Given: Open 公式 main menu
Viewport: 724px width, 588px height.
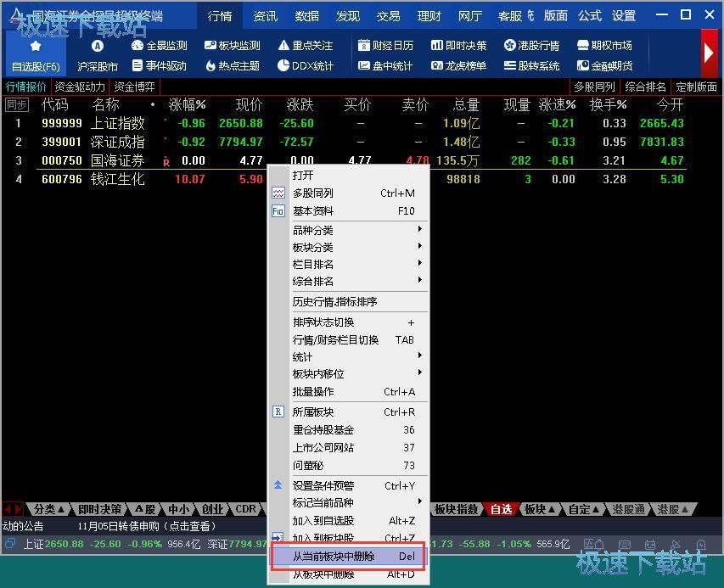Looking at the screenshot, I should point(590,16).
